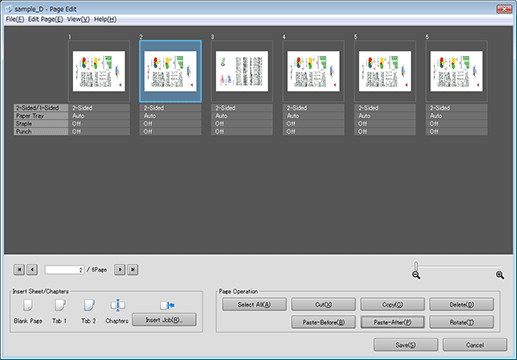Click Select All button
The height and width of the screenshot is (360, 517).
pos(254,304)
